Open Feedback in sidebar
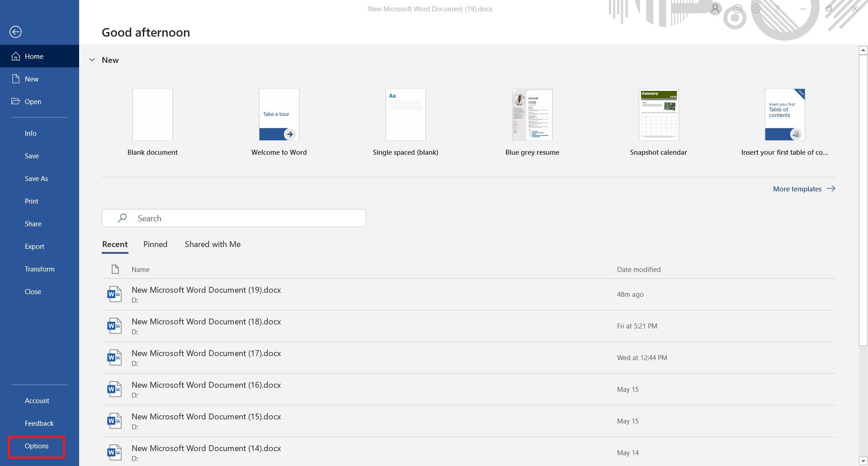 (x=39, y=423)
